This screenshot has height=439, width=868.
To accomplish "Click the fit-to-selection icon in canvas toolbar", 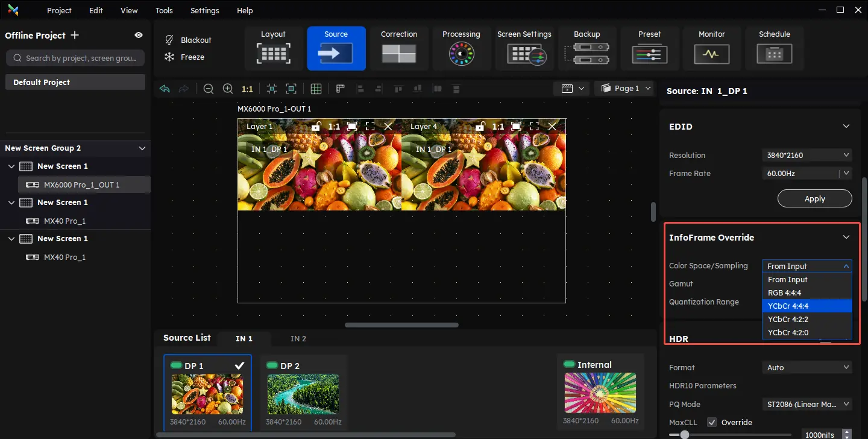I will [x=272, y=89].
